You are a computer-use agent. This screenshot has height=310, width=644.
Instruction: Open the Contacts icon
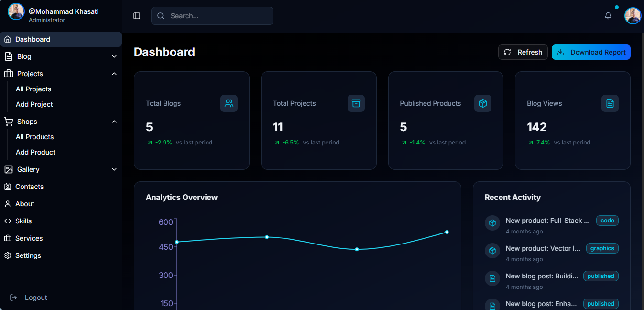click(8, 187)
